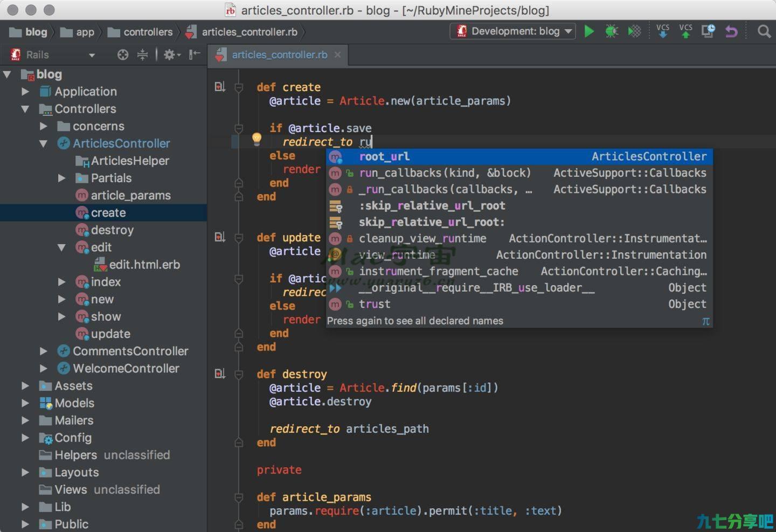Collapse the ArticlesController node
The height and width of the screenshot is (532, 776).
pos(43,143)
